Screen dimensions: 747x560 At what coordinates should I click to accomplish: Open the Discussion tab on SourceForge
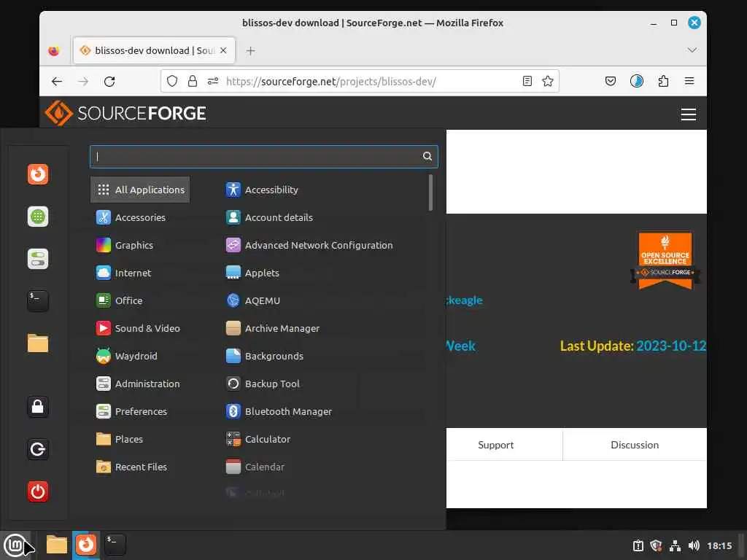point(635,445)
